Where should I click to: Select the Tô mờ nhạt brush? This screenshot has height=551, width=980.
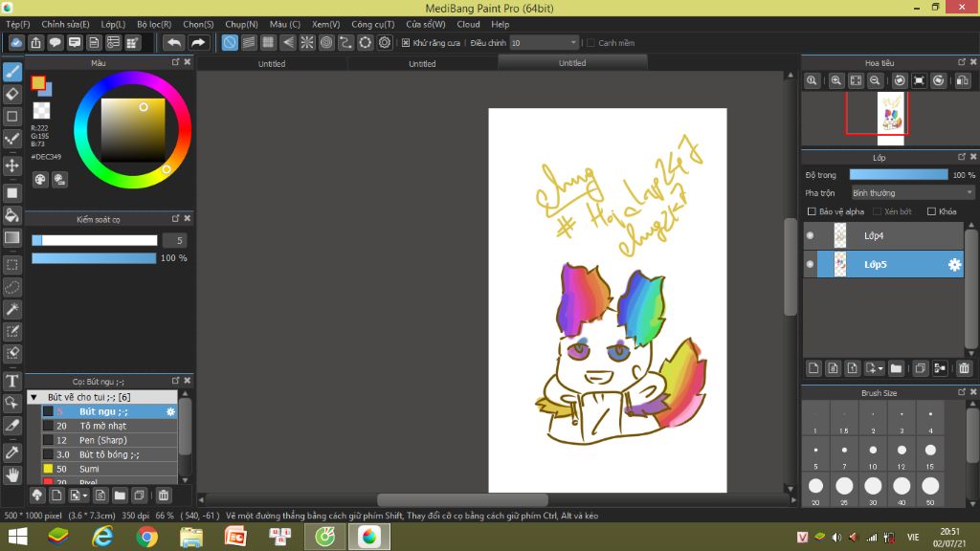coord(109,426)
